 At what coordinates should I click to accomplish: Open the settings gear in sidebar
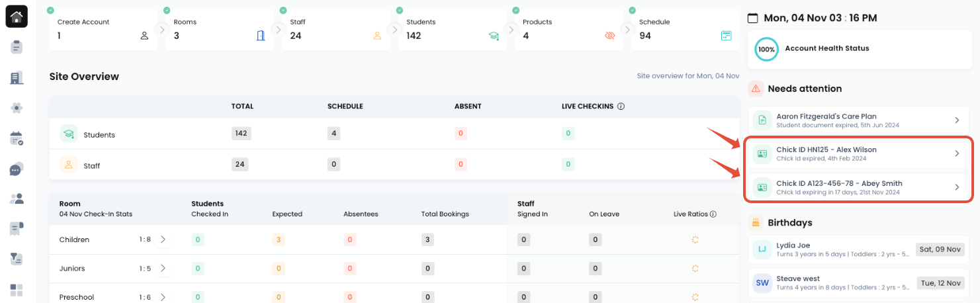(17, 108)
